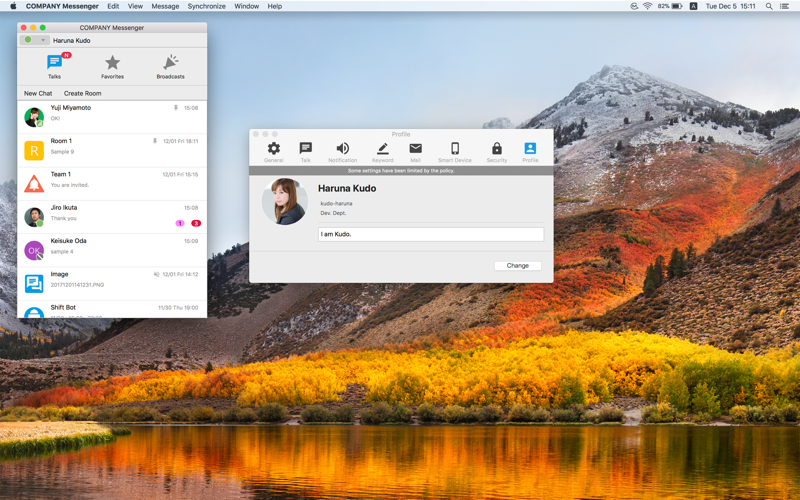Open the Talks tab icon
800x500 pixels.
54,62
